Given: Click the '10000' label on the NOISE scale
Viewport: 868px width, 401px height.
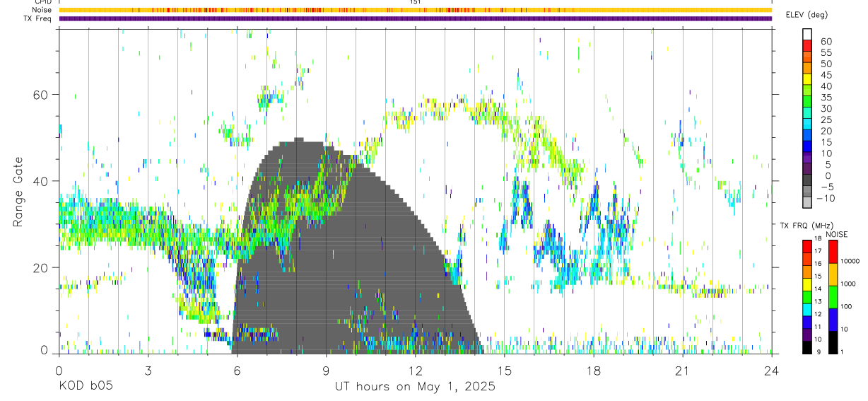Looking at the screenshot, I should (x=850, y=262).
